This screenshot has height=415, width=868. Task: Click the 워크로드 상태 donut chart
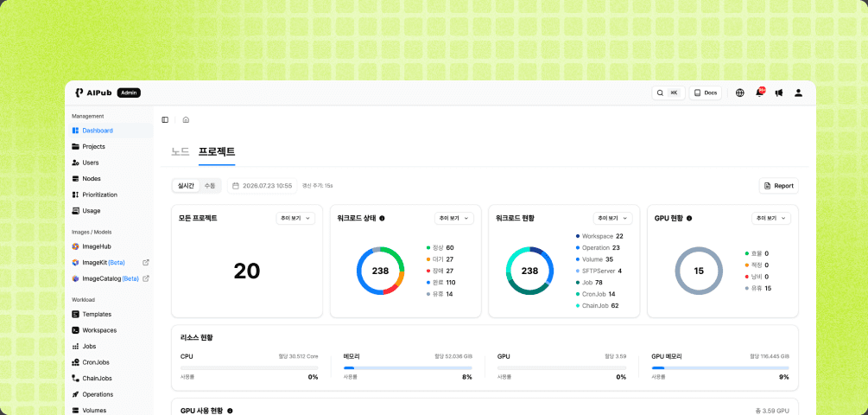click(x=380, y=271)
